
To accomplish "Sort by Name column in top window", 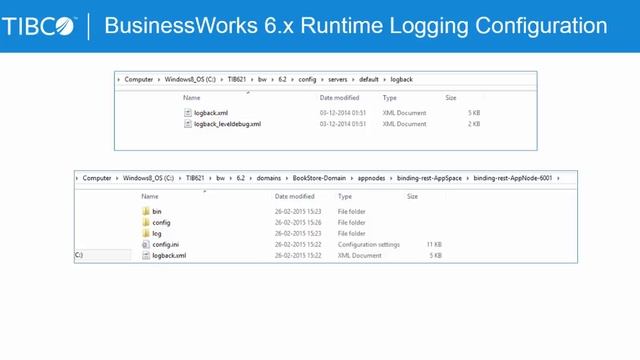I will (191, 98).
